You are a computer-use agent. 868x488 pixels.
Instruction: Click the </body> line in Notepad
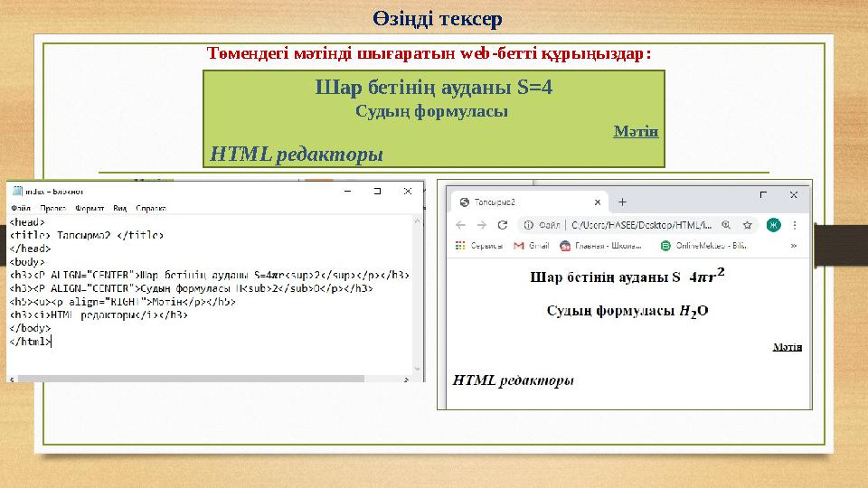(x=30, y=328)
